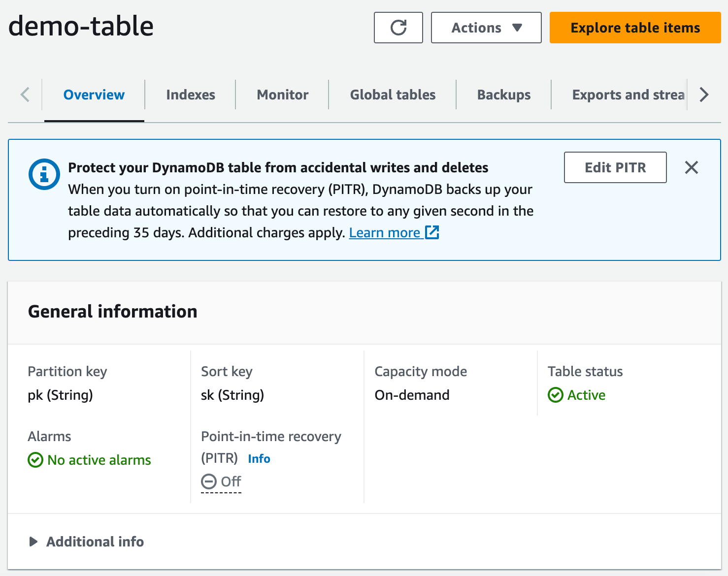Open the Backups tab
This screenshot has height=576, width=728.
click(x=504, y=95)
